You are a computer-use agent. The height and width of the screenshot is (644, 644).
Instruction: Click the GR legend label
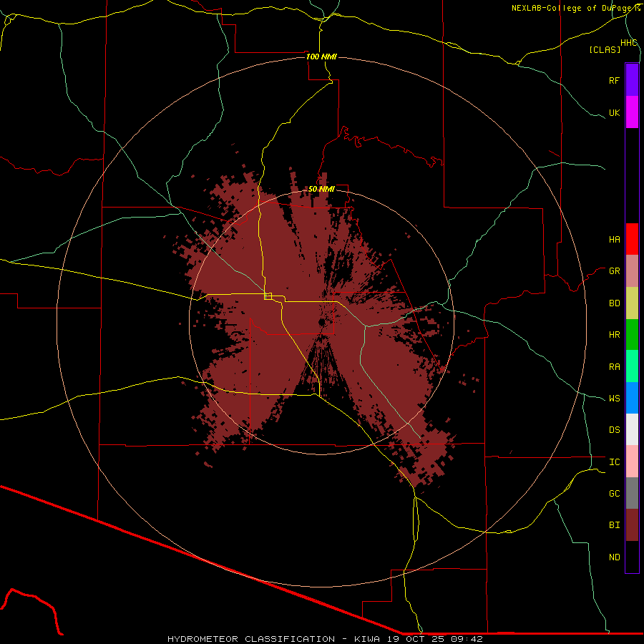[x=614, y=271]
